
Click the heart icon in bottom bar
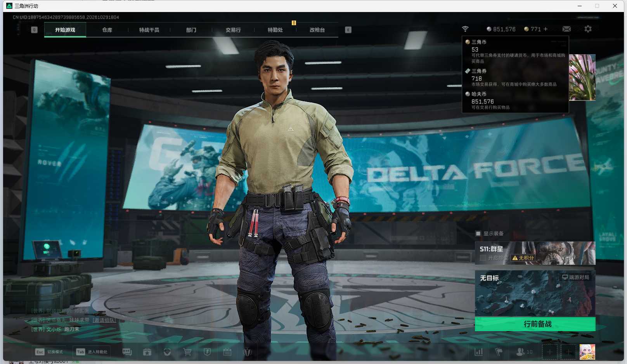[x=167, y=352]
